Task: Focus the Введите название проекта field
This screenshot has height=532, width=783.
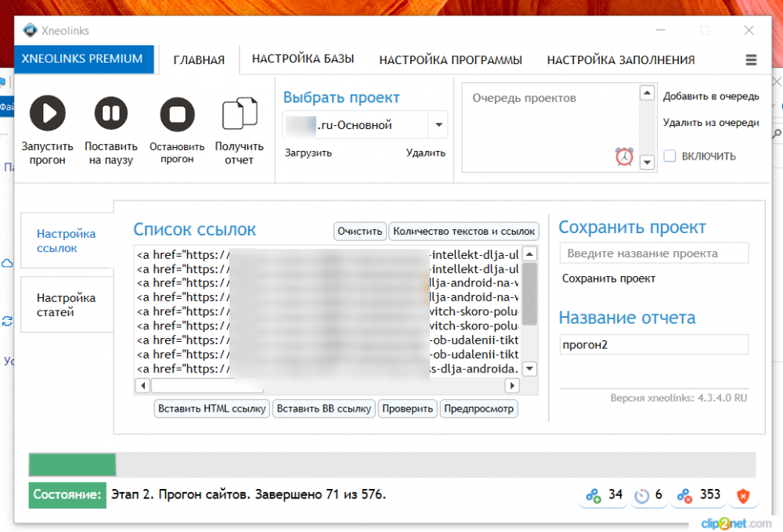Action: coord(654,253)
